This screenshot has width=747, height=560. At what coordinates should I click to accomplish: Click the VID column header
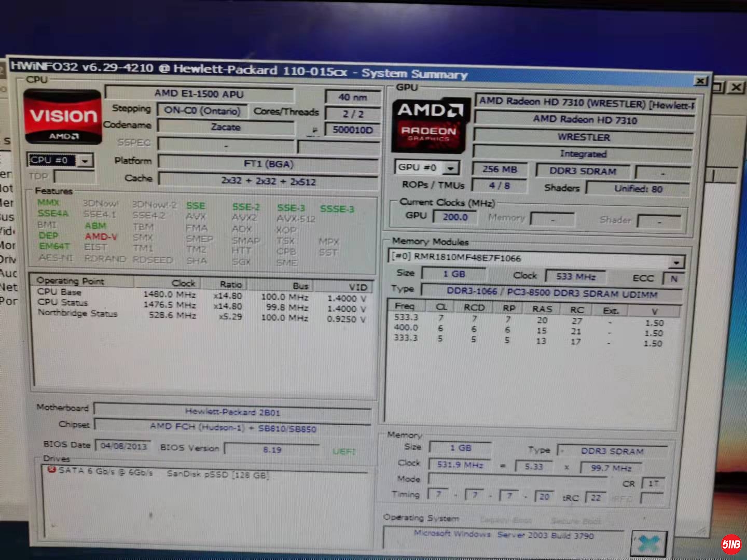(x=357, y=287)
